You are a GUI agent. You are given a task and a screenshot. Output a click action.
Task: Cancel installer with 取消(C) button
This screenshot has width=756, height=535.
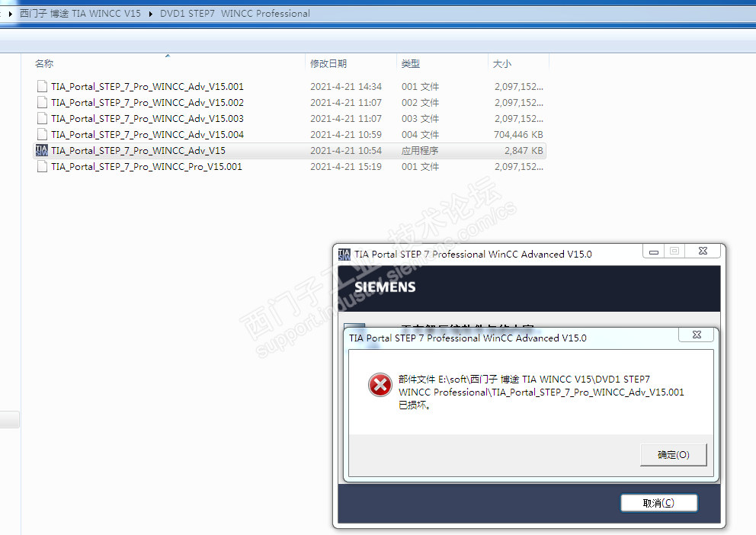point(658,503)
